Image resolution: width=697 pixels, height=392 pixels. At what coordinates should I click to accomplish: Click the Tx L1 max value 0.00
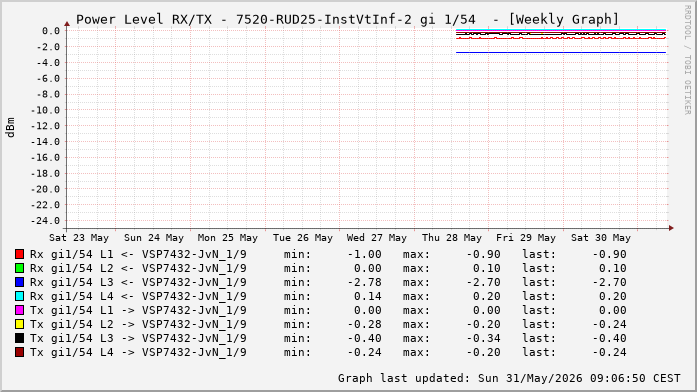point(487,310)
